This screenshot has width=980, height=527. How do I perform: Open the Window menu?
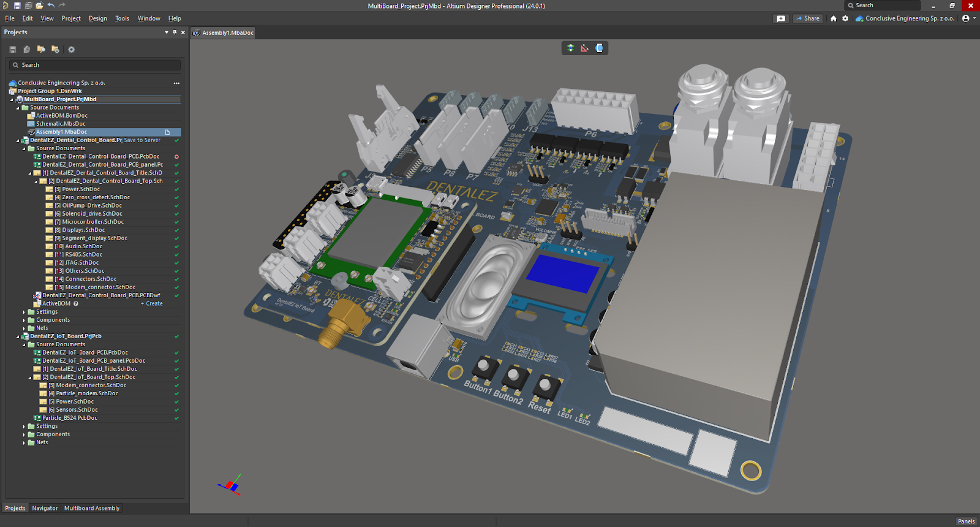[149, 18]
